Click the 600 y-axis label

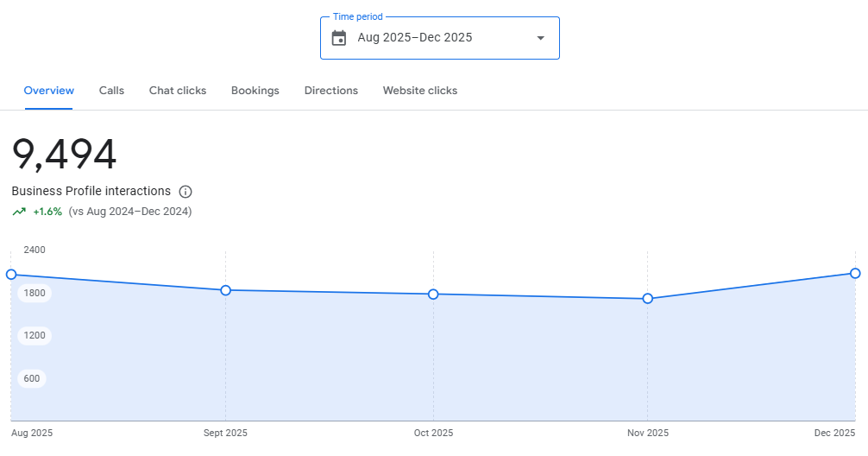click(32, 378)
